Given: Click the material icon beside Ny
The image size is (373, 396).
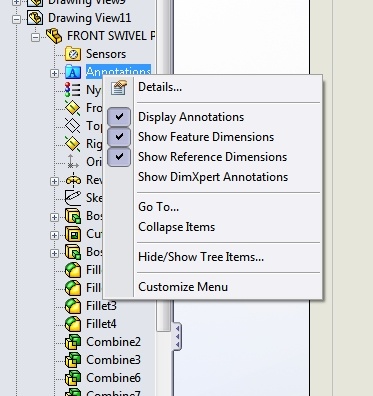Looking at the screenshot, I should click(72, 90).
